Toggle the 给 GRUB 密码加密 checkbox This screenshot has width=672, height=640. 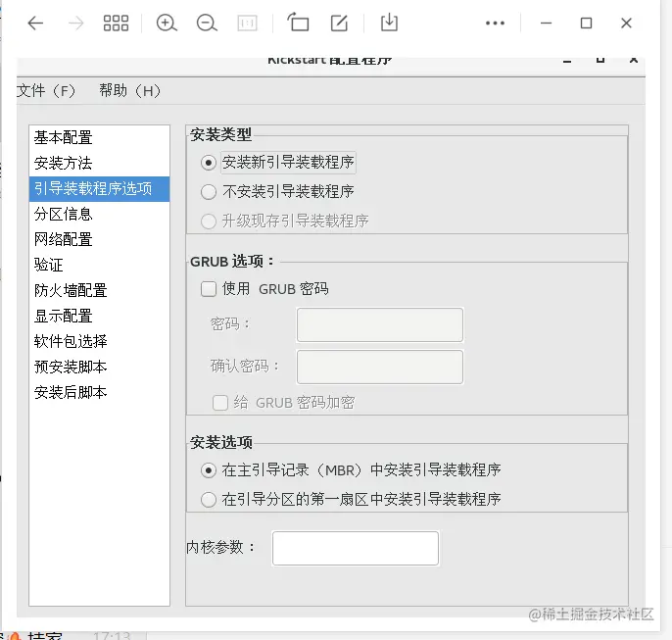pyautogui.click(x=220, y=403)
